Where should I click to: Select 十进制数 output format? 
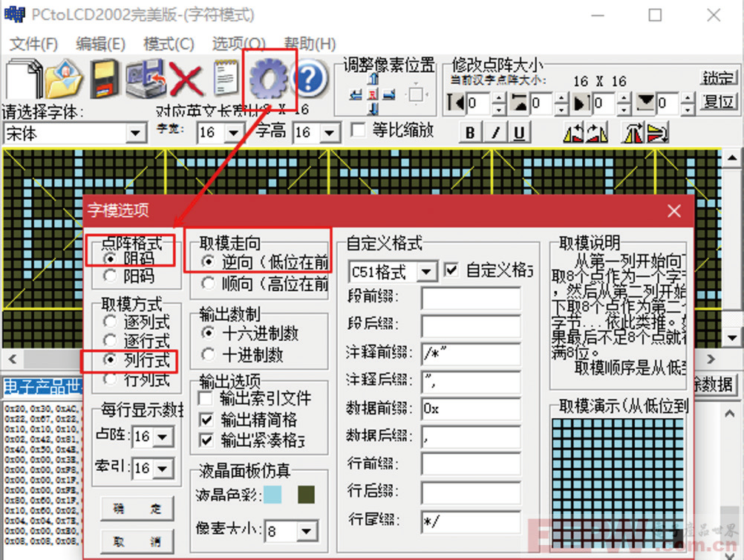(x=208, y=354)
